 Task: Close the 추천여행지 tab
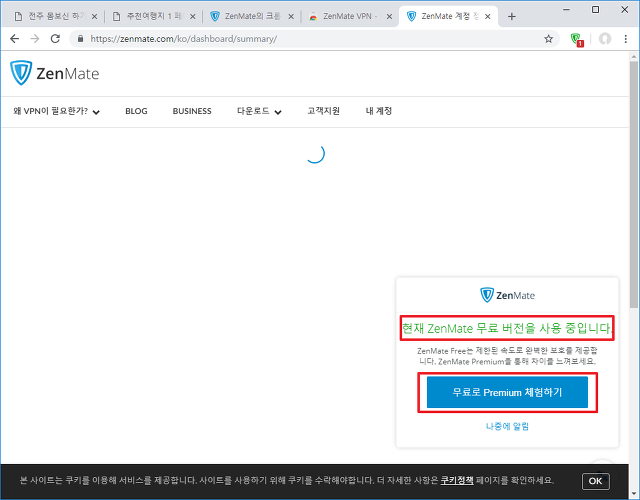193,17
